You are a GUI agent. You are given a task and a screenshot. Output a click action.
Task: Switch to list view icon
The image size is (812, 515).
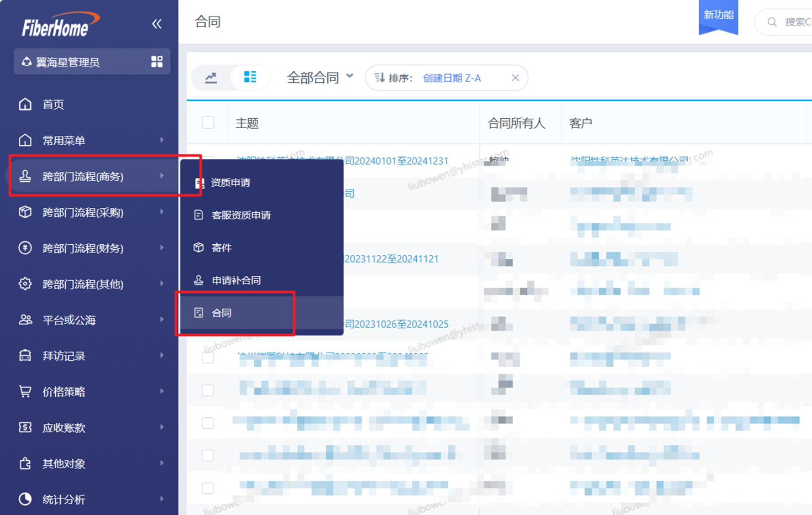pos(250,77)
